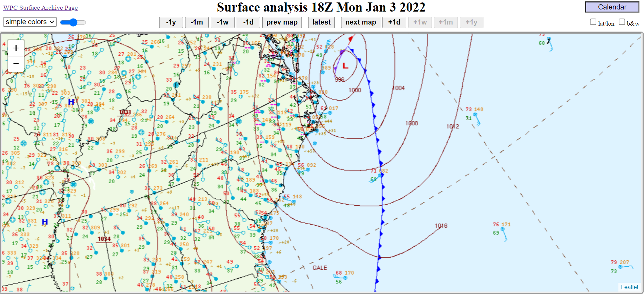Go back one month with -1m
This screenshot has height=294, width=644.
pyautogui.click(x=197, y=22)
